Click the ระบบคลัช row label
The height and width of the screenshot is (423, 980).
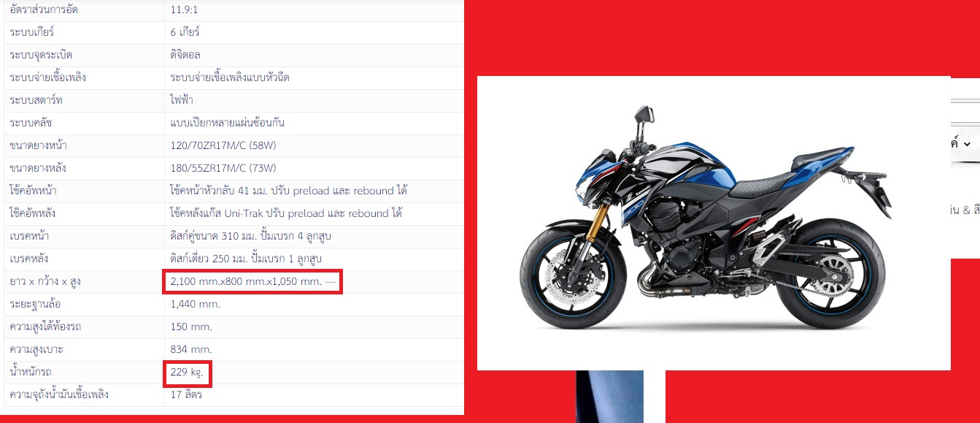tap(31, 123)
